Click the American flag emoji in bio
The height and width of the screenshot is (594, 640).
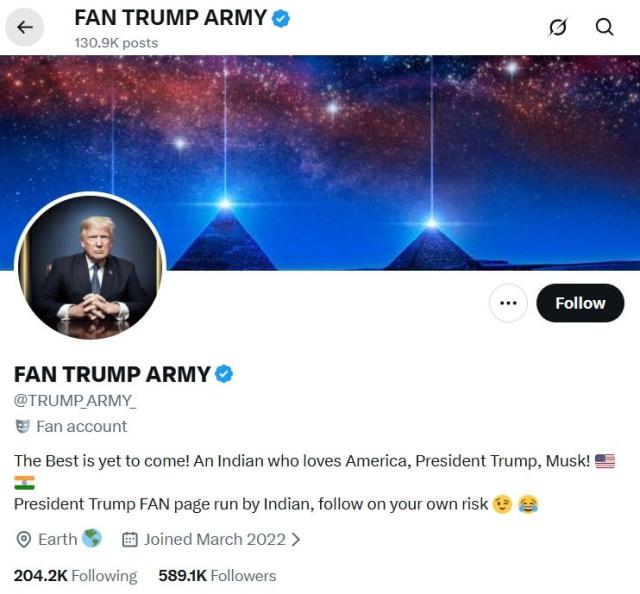[605, 461]
